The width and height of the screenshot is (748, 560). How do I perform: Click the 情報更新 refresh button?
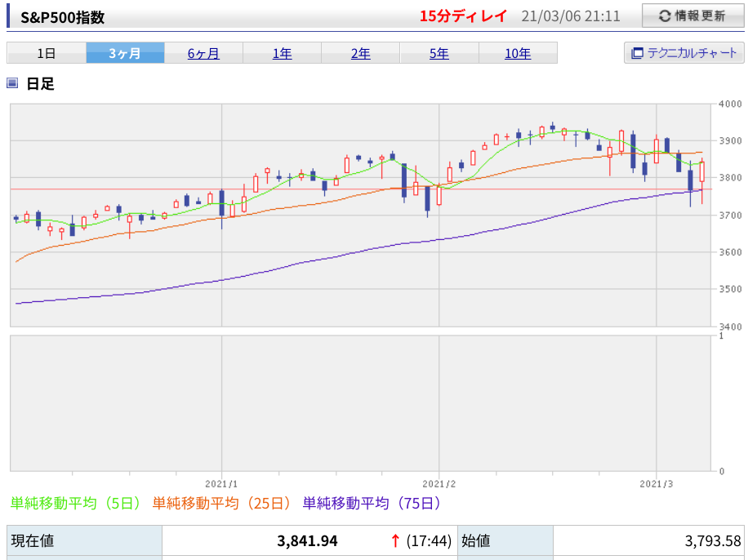point(692,16)
